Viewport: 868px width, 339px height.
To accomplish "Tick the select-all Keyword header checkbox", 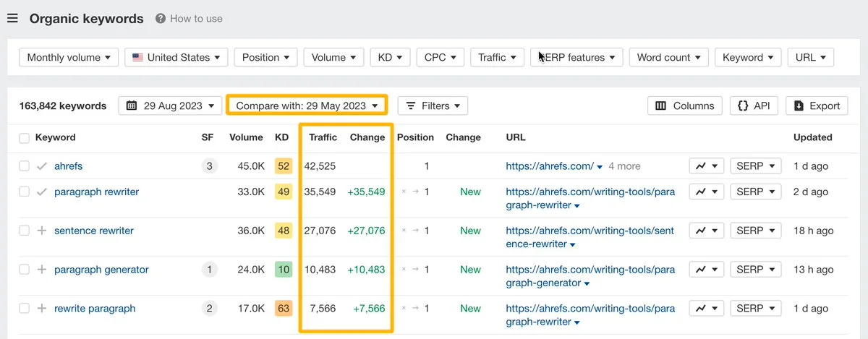I will click(x=25, y=138).
